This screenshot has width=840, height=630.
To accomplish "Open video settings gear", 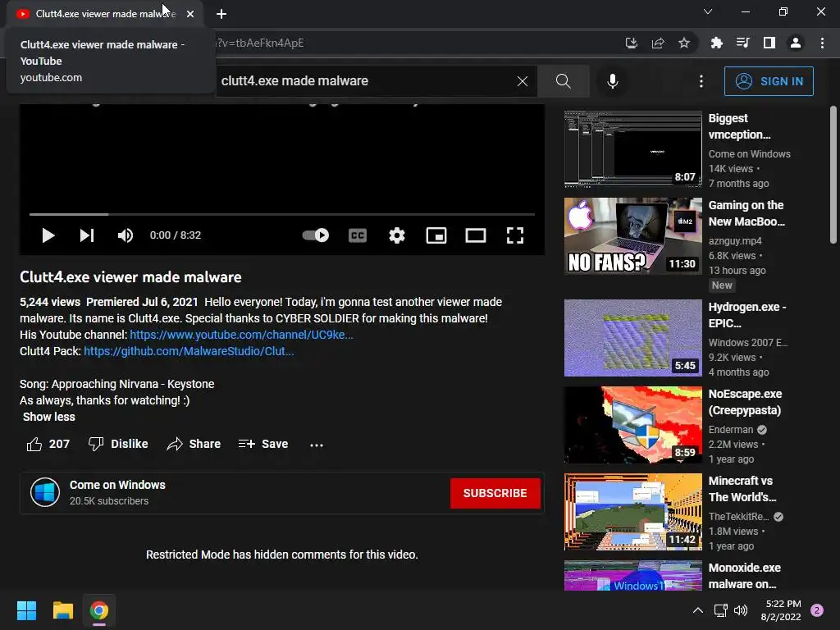I will pos(397,235).
